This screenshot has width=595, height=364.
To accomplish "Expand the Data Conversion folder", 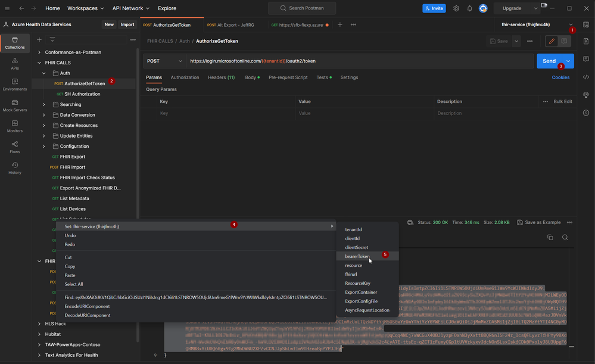I will pyautogui.click(x=43, y=115).
